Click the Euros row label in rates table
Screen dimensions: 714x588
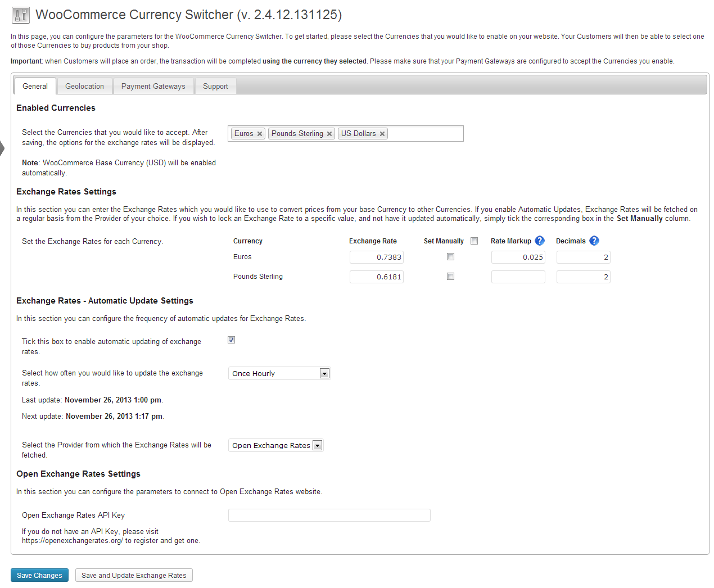coord(242,257)
